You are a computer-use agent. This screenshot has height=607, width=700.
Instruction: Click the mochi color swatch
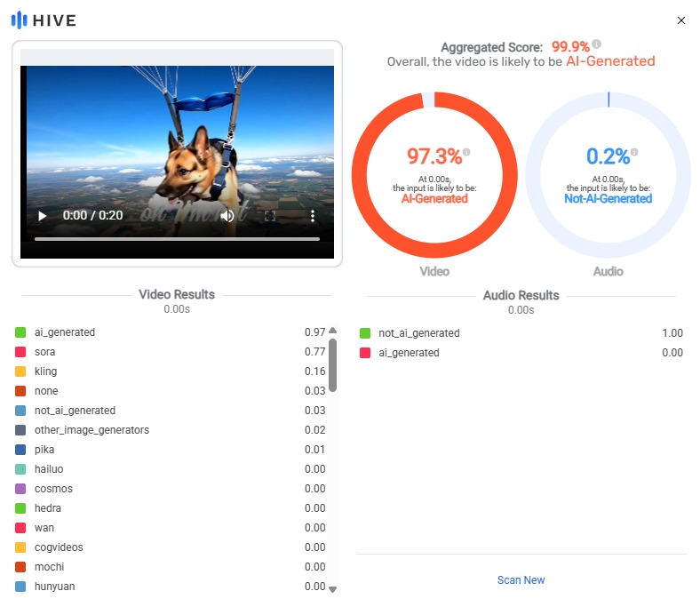20,567
